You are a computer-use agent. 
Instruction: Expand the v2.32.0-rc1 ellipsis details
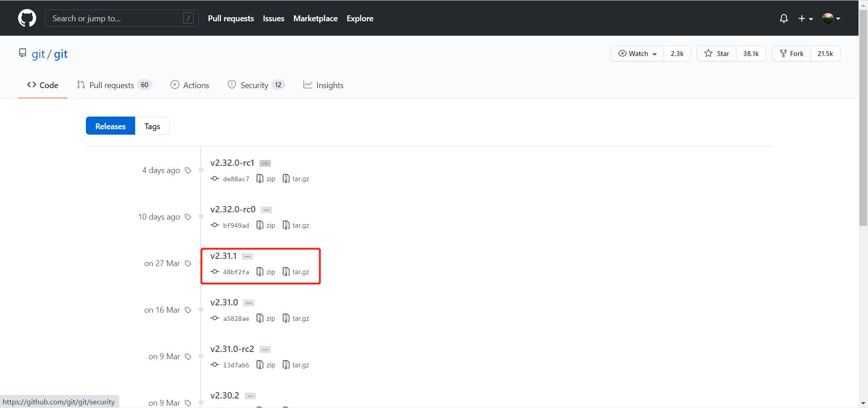(x=265, y=163)
